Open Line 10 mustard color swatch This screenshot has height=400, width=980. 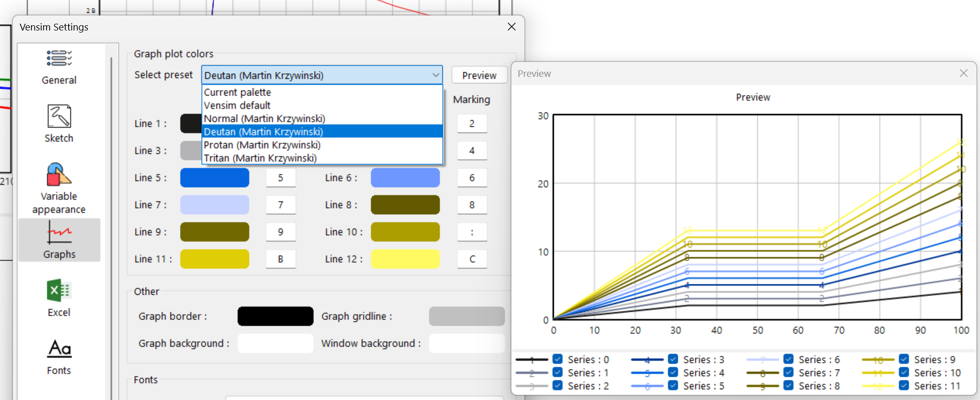[405, 232]
